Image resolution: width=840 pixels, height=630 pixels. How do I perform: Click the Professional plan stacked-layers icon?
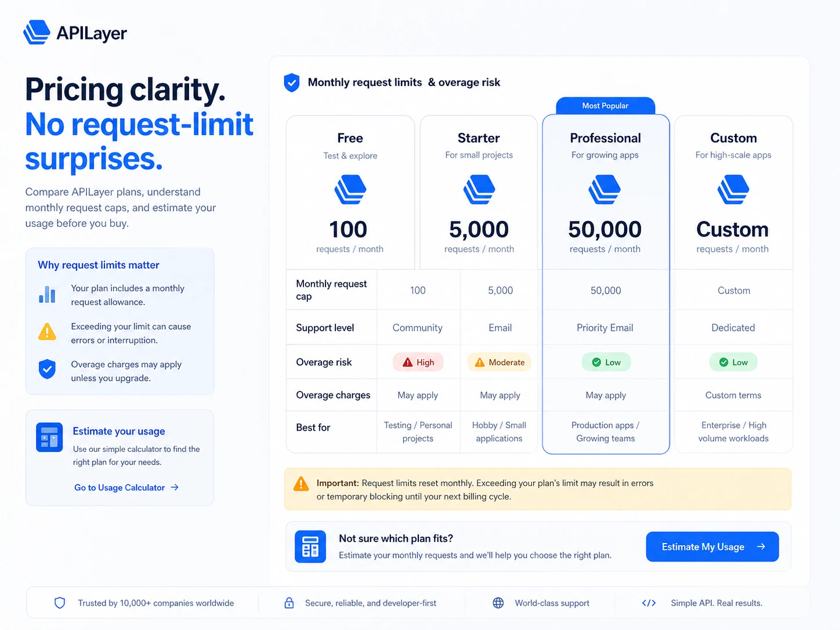coord(605,190)
